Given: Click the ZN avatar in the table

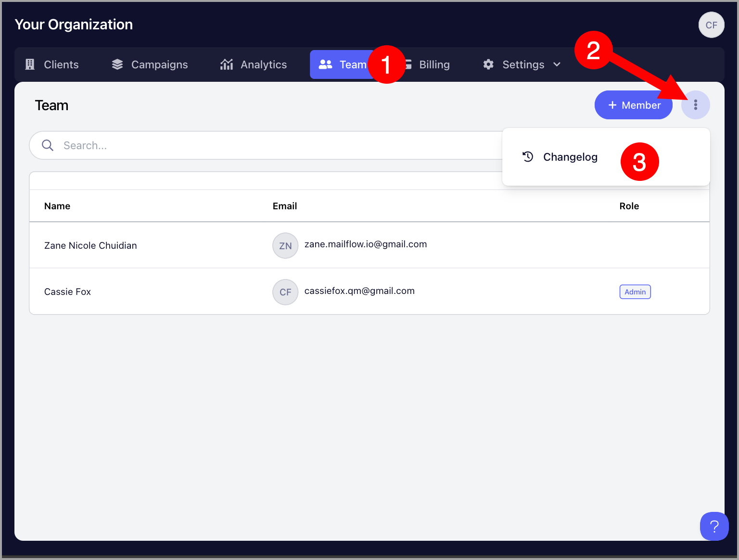Looking at the screenshot, I should point(285,246).
